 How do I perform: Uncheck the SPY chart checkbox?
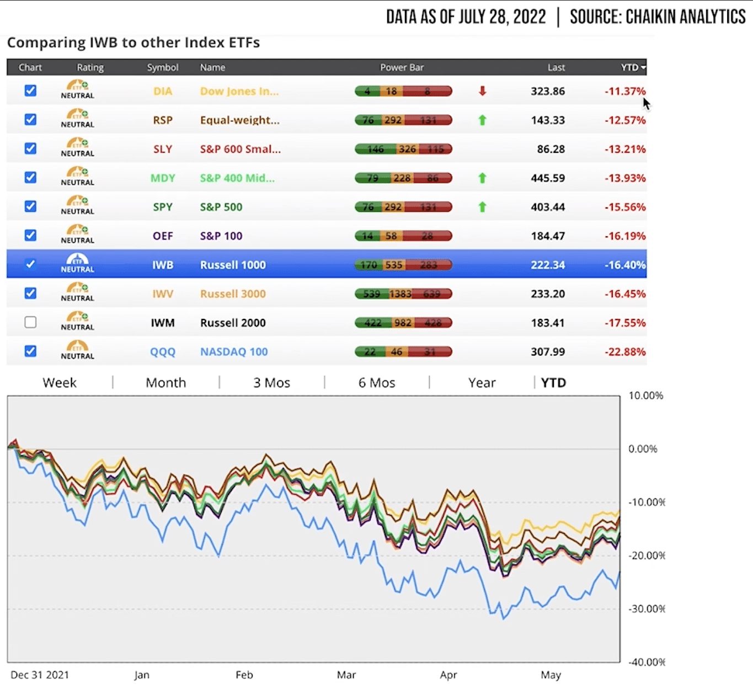click(x=30, y=206)
